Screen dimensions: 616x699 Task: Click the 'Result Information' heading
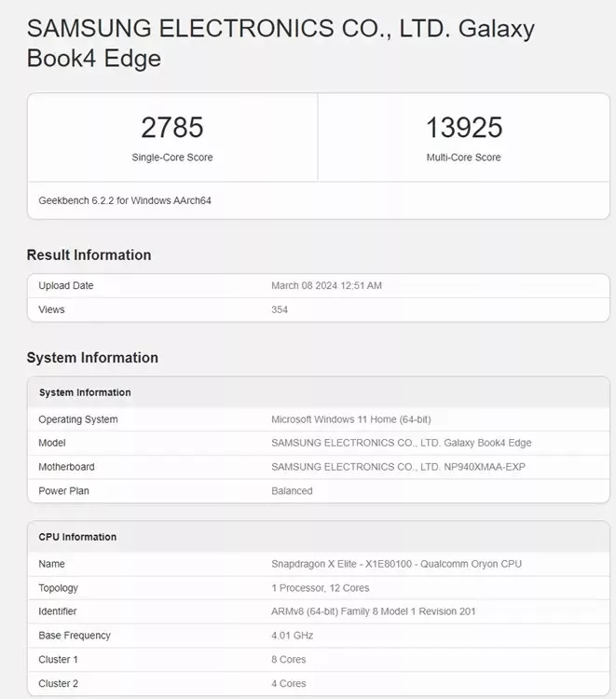click(89, 255)
